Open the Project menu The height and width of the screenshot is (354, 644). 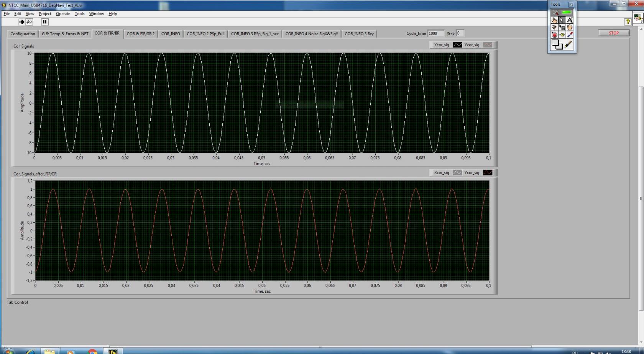click(x=45, y=14)
